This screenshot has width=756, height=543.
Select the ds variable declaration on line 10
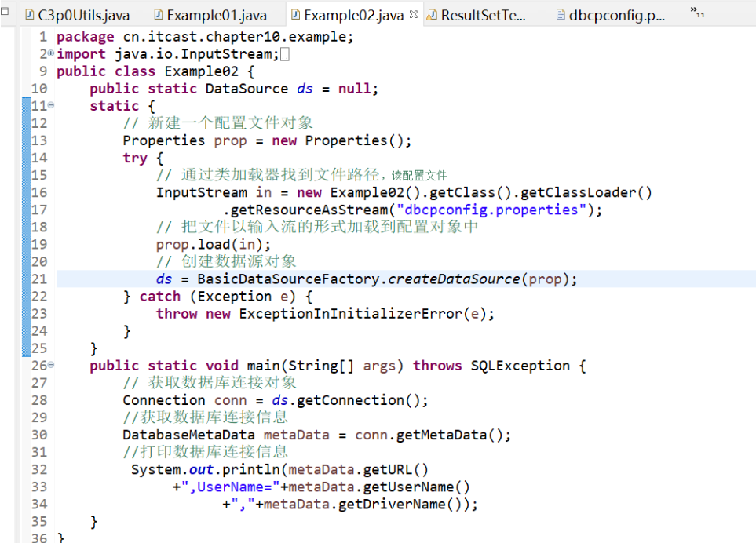coord(305,88)
